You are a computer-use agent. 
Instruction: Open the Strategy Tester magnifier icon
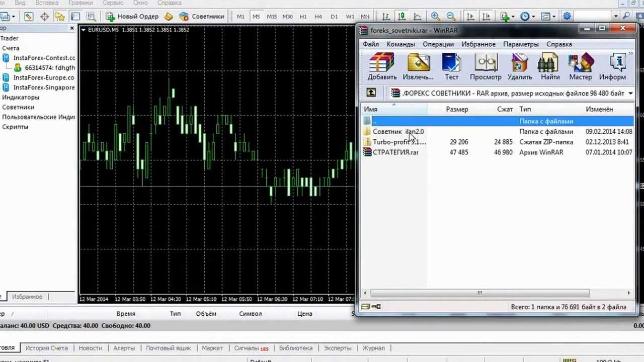click(x=91, y=17)
